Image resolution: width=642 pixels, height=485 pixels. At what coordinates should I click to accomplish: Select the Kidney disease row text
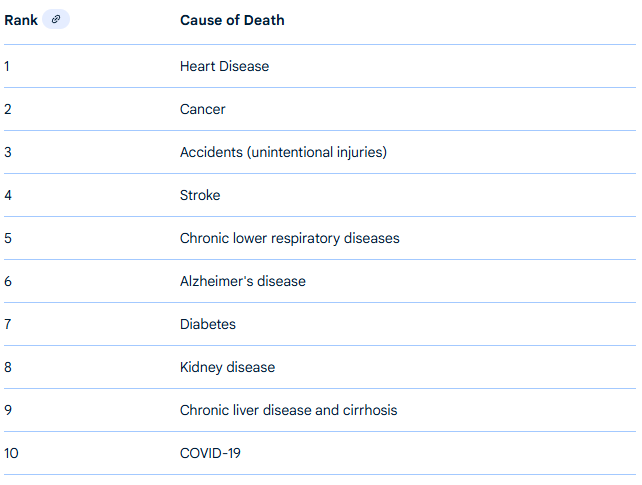coord(227,367)
